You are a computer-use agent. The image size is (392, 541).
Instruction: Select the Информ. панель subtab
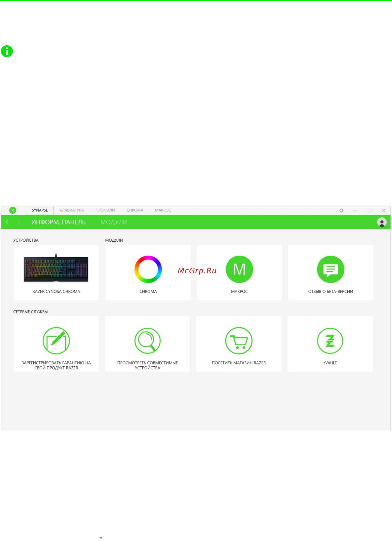[58, 222]
